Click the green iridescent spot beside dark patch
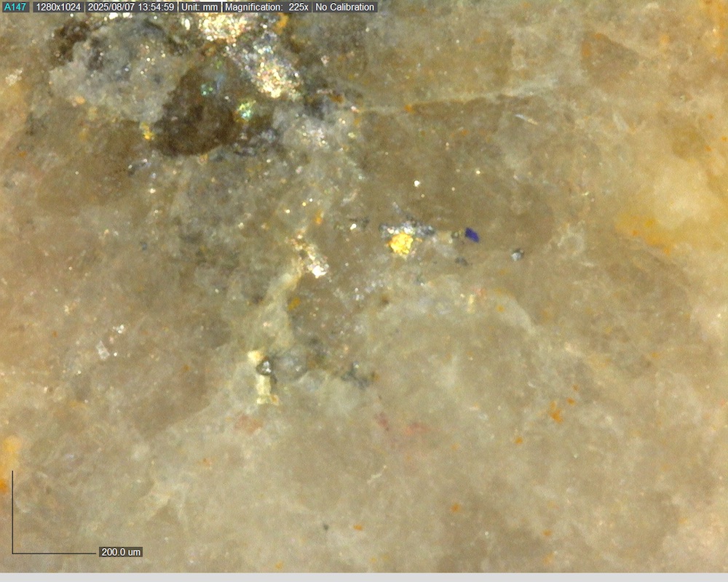This screenshot has height=582, width=728. click(x=247, y=109)
